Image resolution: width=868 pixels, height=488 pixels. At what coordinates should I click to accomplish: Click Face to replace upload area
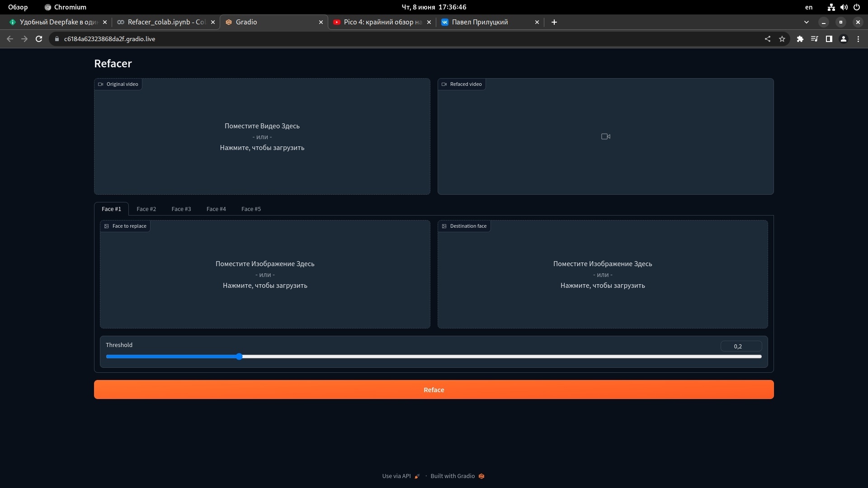pos(265,274)
